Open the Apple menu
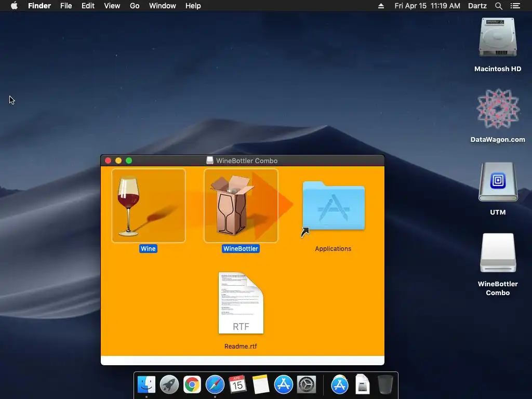Image resolution: width=532 pixels, height=399 pixels. pos(14,6)
